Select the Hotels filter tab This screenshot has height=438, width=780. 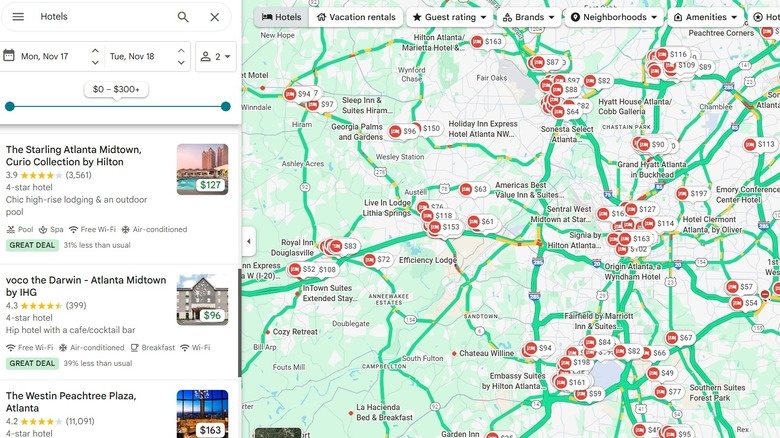[282, 17]
